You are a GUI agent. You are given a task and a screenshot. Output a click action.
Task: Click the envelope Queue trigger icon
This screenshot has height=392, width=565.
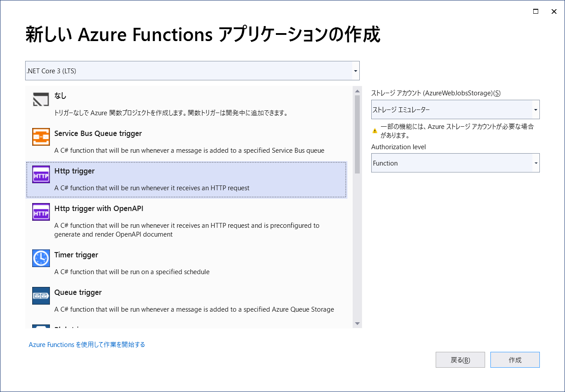(41, 296)
